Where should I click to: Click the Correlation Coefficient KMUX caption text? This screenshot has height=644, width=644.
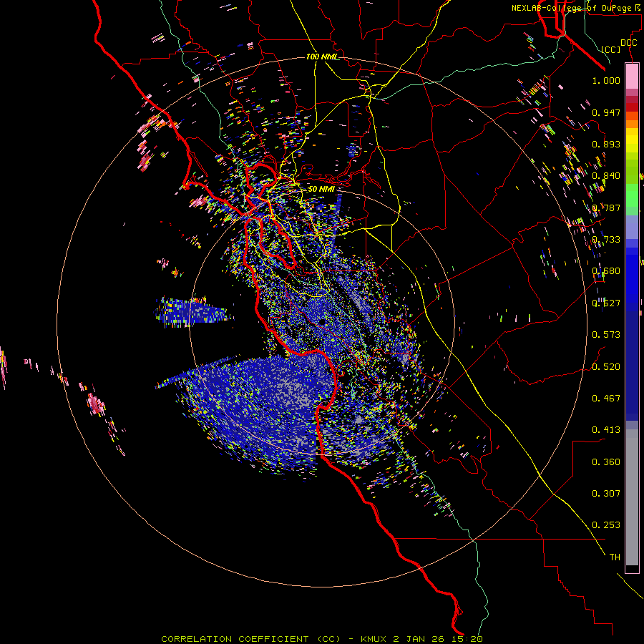pyautogui.click(x=321, y=639)
